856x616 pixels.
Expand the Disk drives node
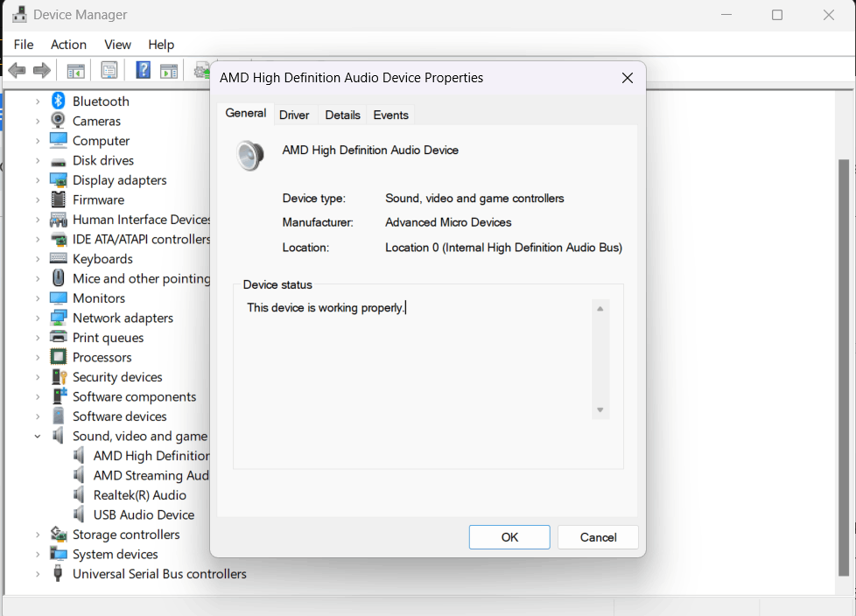tap(37, 160)
